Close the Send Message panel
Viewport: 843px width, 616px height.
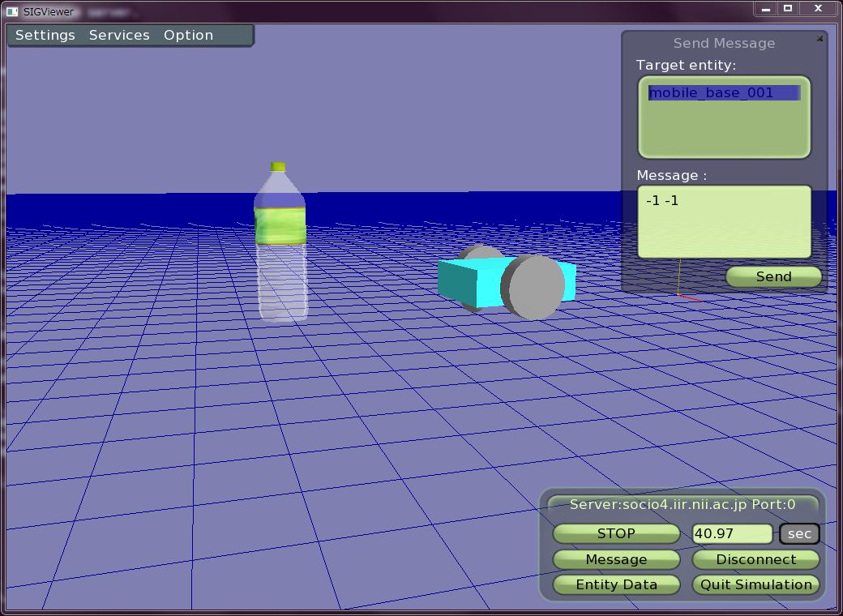click(x=819, y=38)
